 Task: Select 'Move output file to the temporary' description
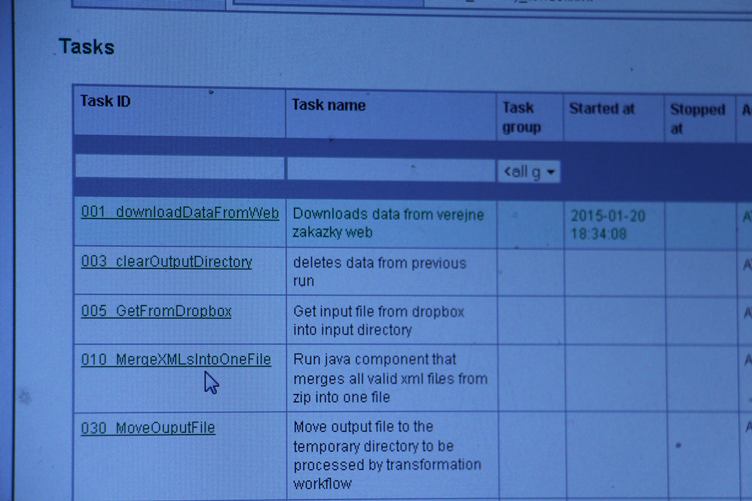(387, 455)
